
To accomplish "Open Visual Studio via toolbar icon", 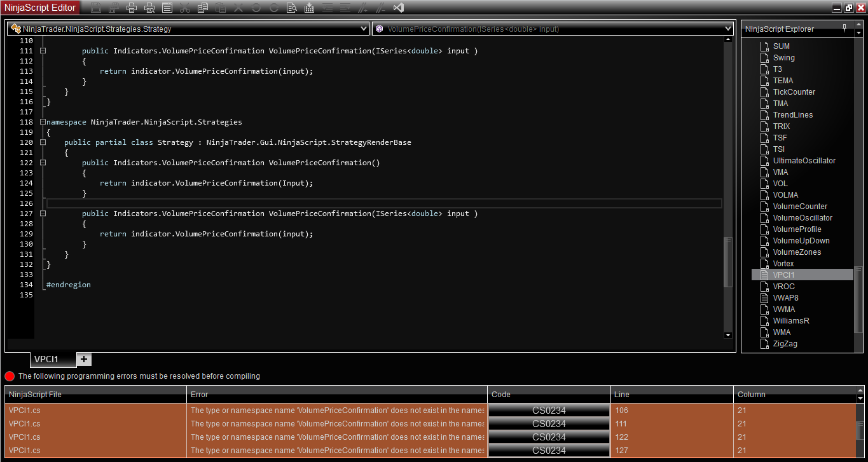I will tap(399, 8).
